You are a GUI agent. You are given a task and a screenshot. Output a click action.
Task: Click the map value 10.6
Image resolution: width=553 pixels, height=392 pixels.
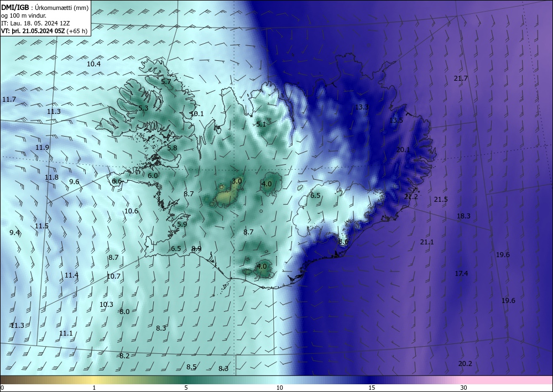[131, 211]
